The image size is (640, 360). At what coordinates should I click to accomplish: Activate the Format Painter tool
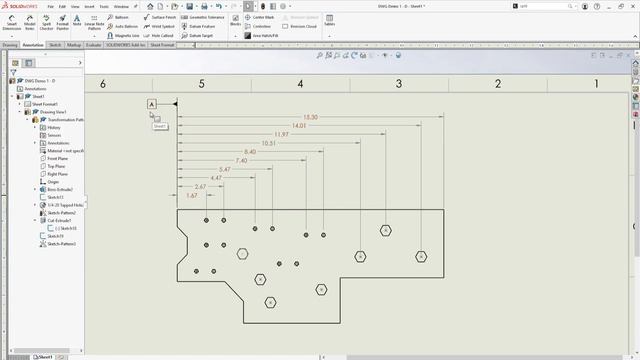pyautogui.click(x=62, y=22)
